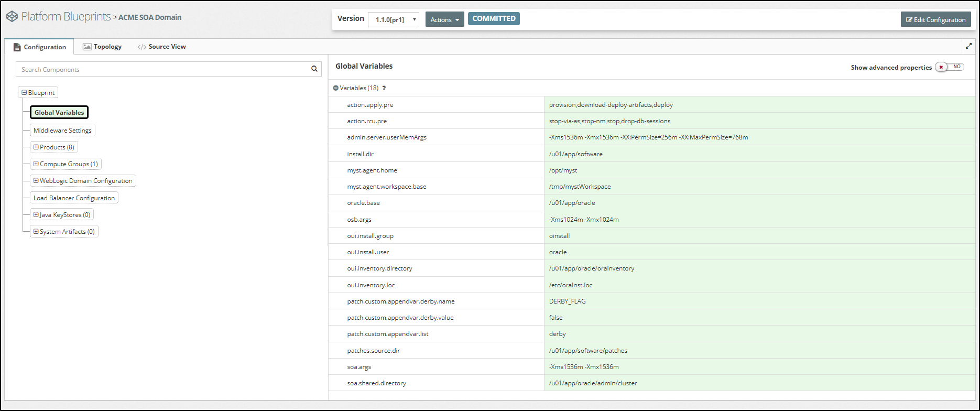The image size is (980, 411).
Task: Collapse the Blueprint root node
Action: (x=24, y=93)
